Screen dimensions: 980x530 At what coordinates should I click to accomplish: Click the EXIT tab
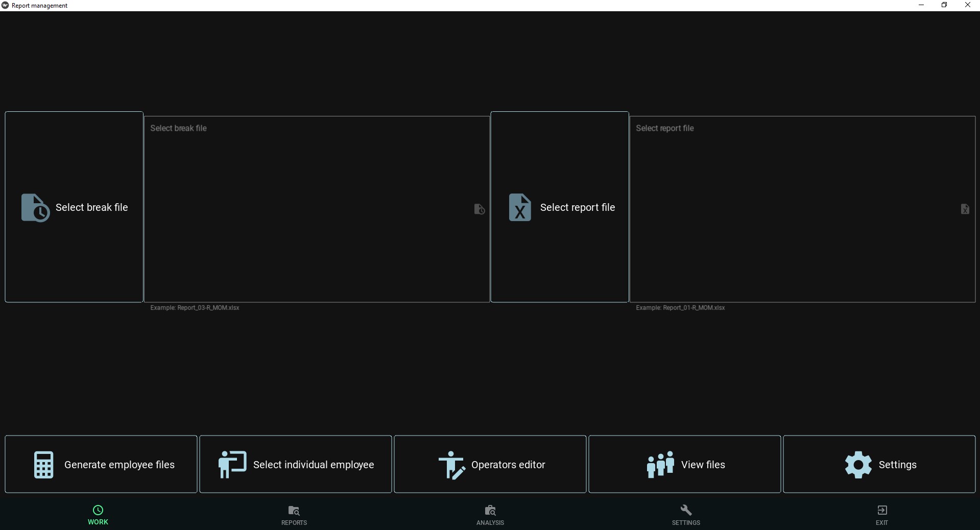pyautogui.click(x=882, y=515)
